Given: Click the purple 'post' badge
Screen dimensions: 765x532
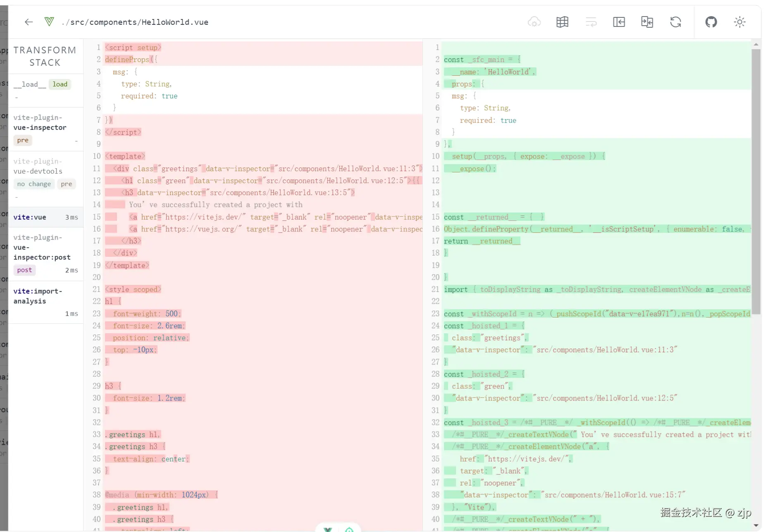Looking at the screenshot, I should pos(24,270).
